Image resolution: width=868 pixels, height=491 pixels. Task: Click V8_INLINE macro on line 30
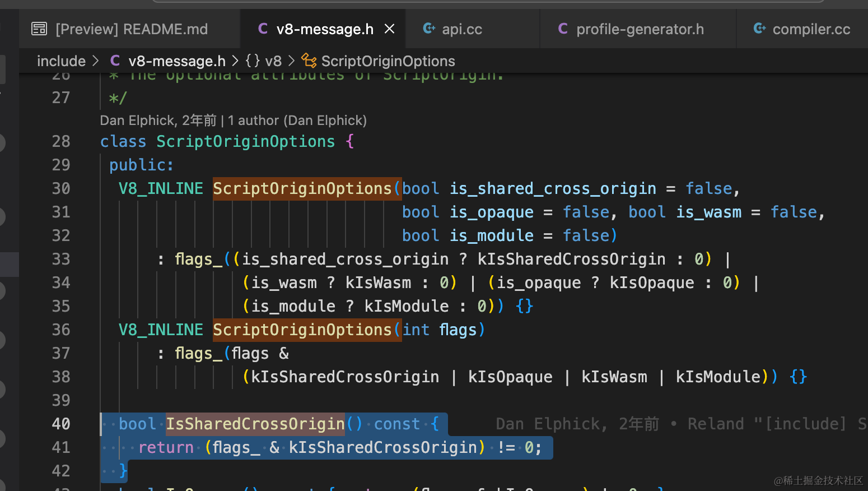pos(161,188)
